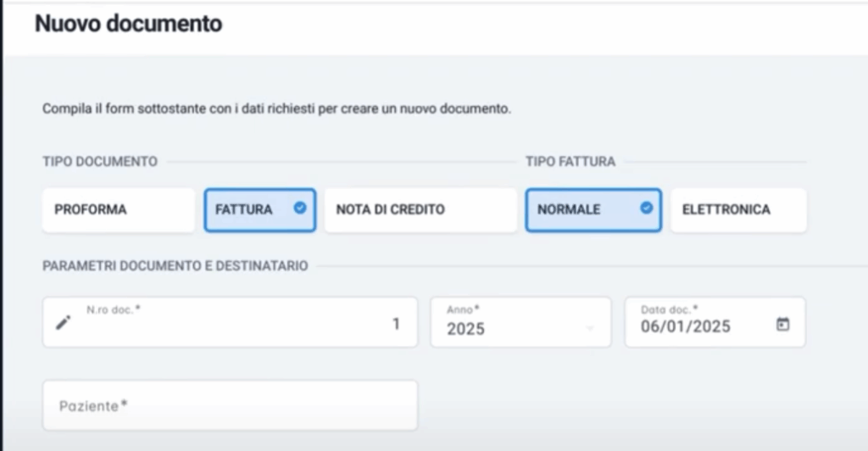This screenshot has height=451, width=868.
Task: Click the blue checkmark icon on NORMALE
Action: tap(646, 207)
